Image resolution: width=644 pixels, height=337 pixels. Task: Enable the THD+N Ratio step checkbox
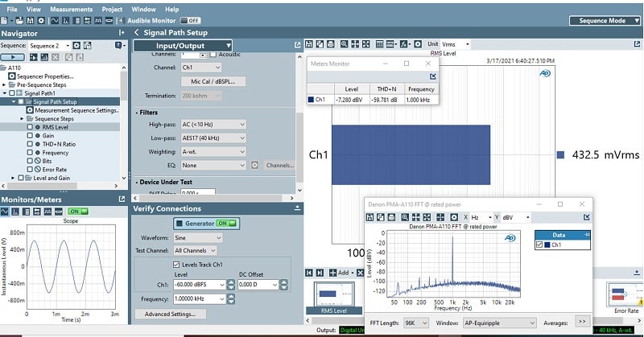30,144
